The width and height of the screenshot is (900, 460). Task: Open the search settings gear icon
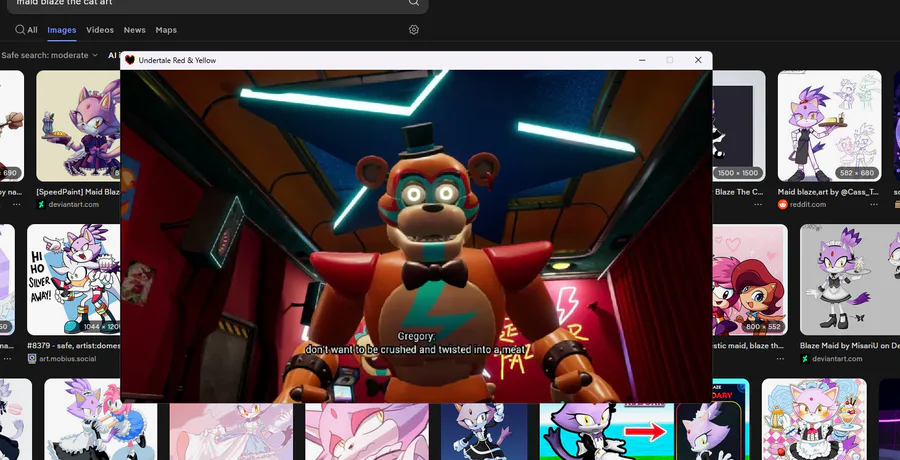pos(414,30)
